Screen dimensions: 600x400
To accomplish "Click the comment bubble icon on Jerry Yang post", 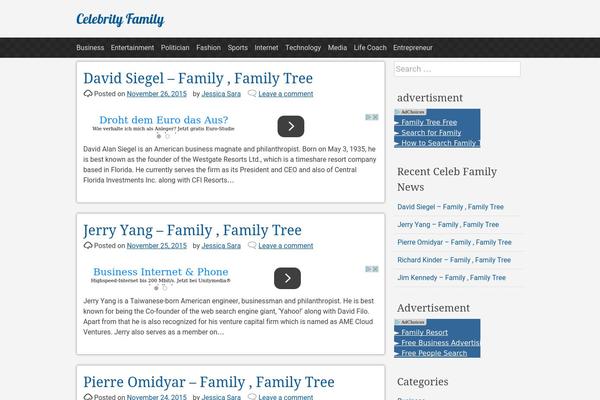I will click(252, 245).
